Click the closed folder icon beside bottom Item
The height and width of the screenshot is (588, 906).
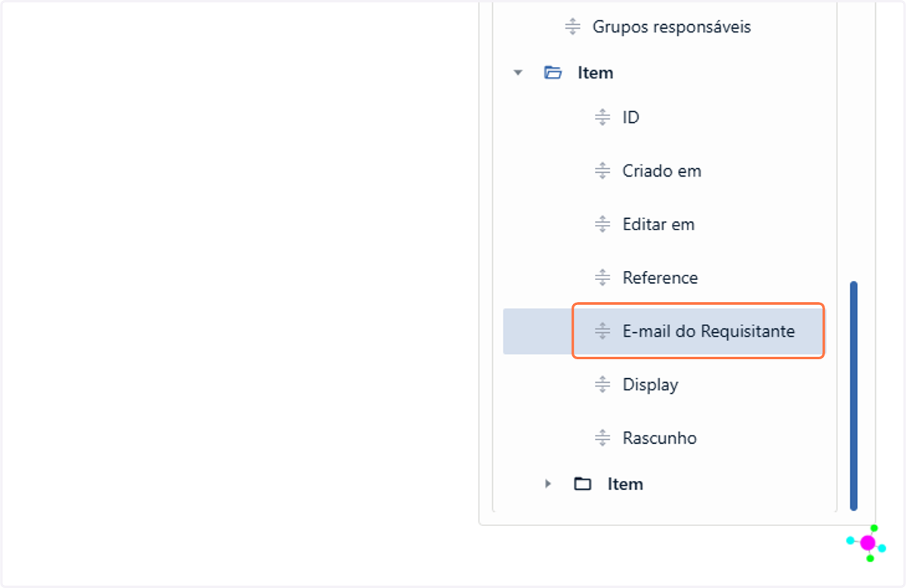point(582,484)
